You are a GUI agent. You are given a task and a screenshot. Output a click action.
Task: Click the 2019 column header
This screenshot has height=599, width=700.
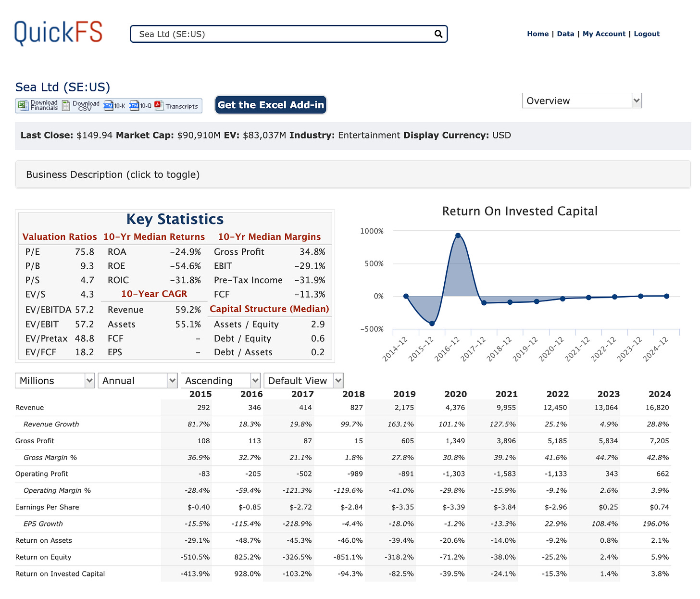(x=405, y=394)
